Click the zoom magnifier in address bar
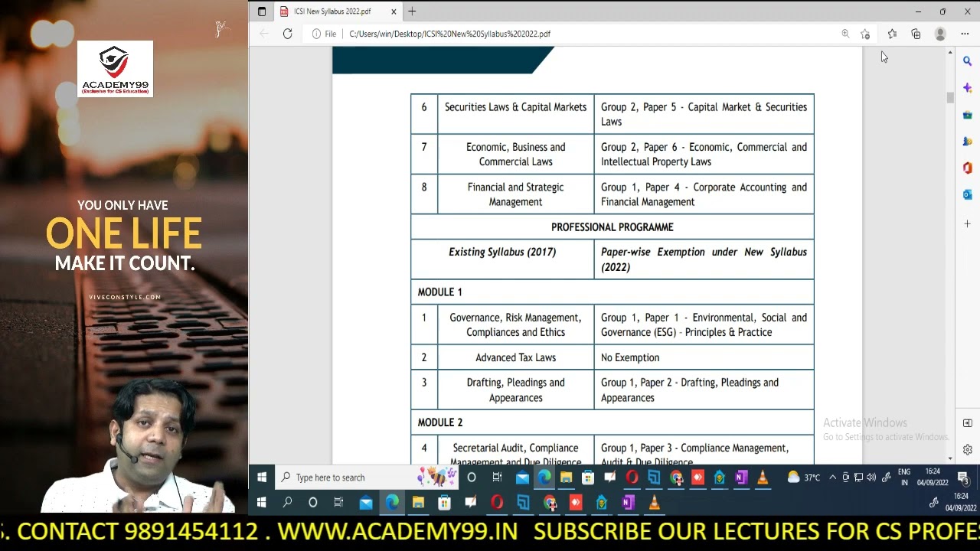 [x=845, y=34]
